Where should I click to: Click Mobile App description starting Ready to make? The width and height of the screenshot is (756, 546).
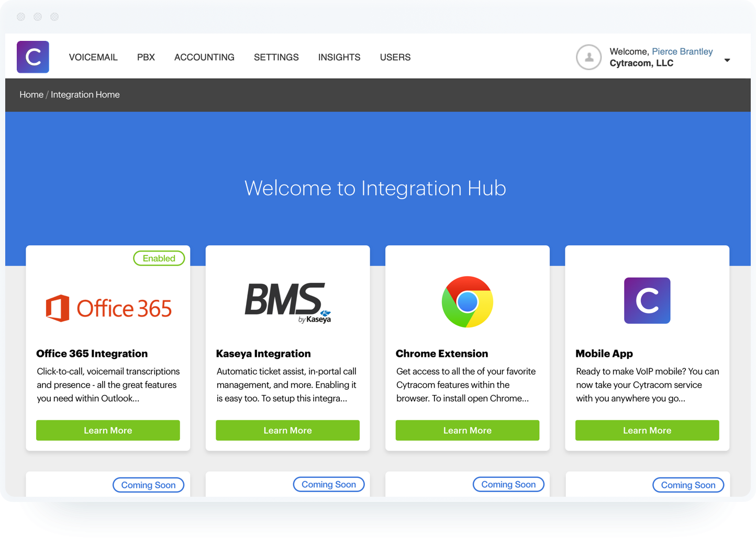pos(648,385)
